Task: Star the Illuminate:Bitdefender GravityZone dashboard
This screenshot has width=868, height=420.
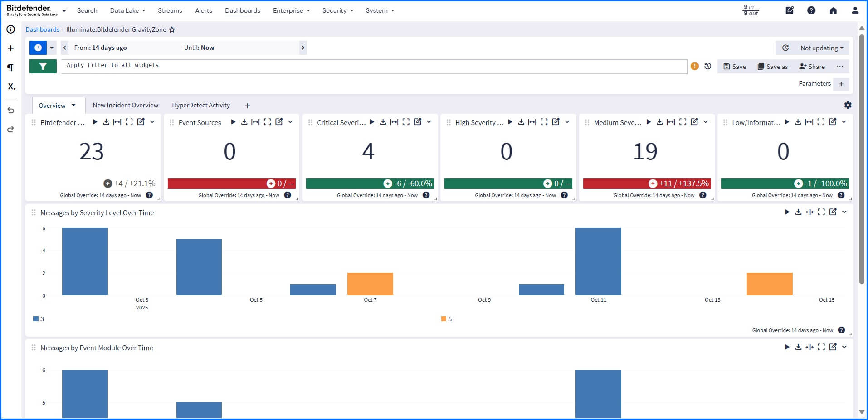Action: click(x=171, y=29)
